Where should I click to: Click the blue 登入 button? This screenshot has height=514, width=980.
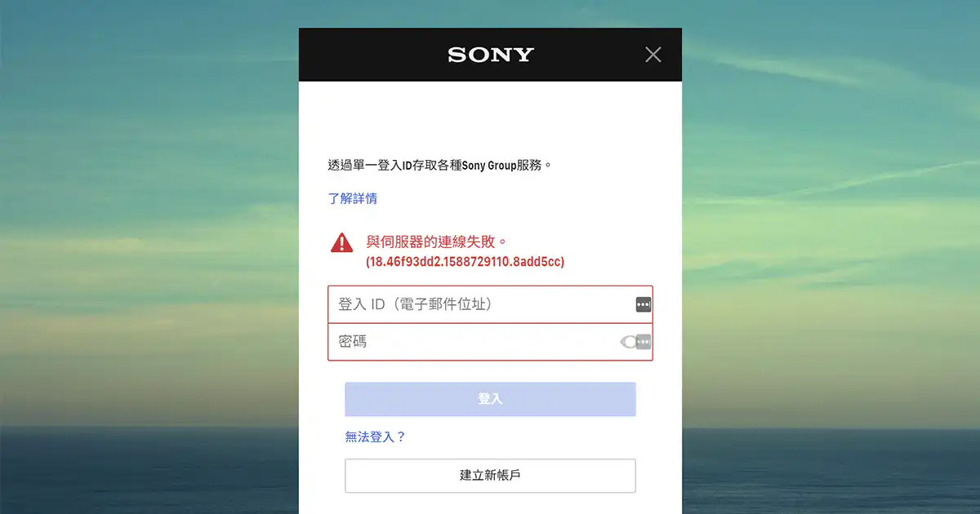point(490,399)
